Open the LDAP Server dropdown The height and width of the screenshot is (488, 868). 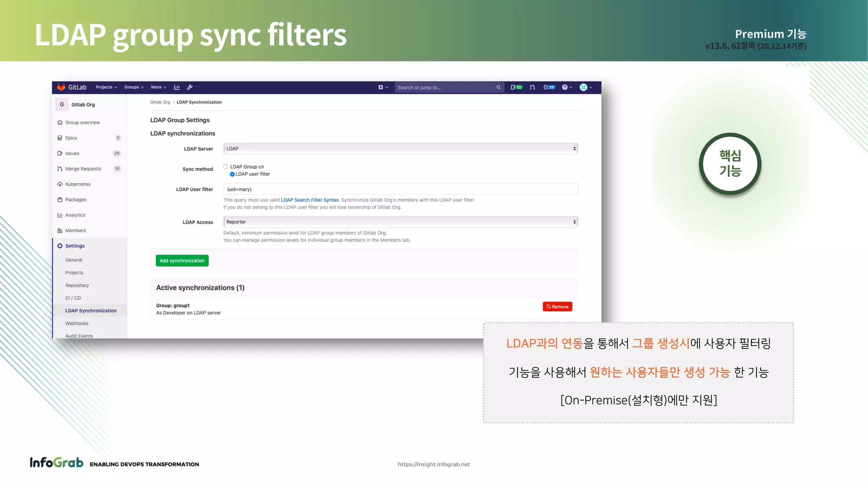point(401,149)
